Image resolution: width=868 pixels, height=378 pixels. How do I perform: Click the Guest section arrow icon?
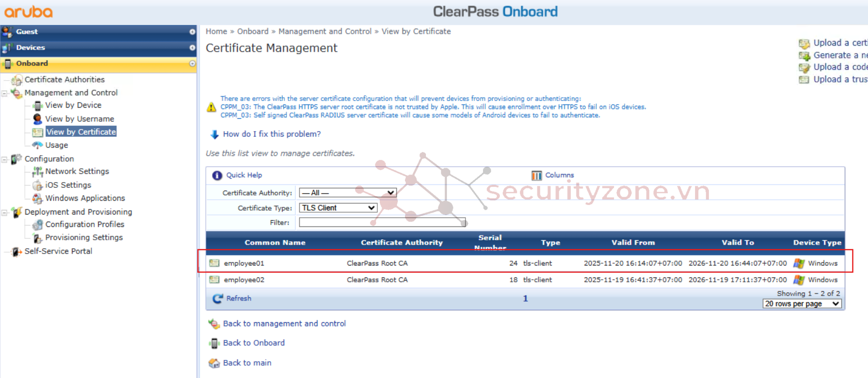(192, 32)
